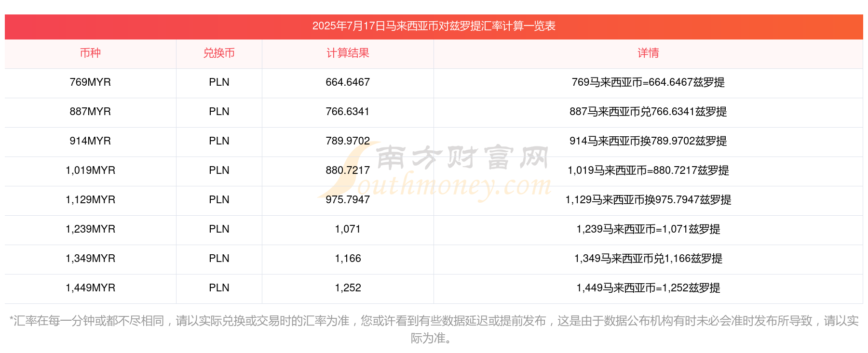Click the 914MYR cell

click(x=90, y=141)
